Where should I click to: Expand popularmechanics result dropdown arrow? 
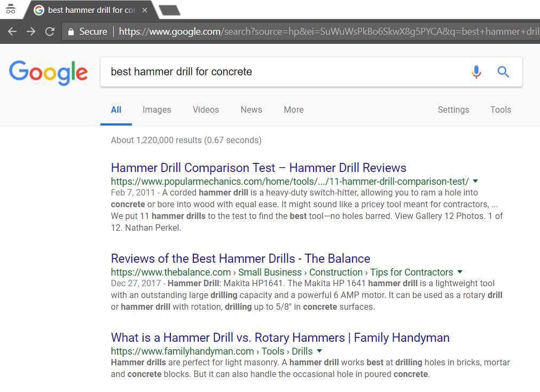pyautogui.click(x=475, y=181)
